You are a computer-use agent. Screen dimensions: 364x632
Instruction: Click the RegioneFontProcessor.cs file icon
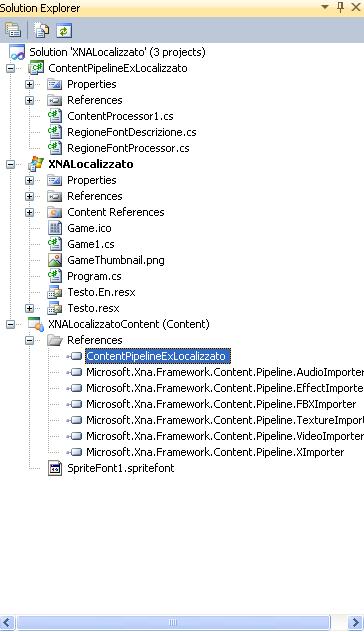[x=55, y=148]
